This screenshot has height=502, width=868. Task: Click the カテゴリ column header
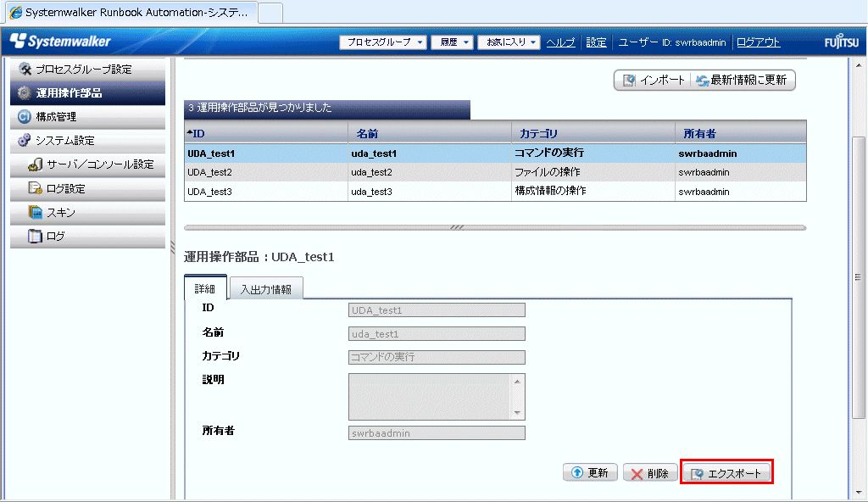tap(593, 133)
